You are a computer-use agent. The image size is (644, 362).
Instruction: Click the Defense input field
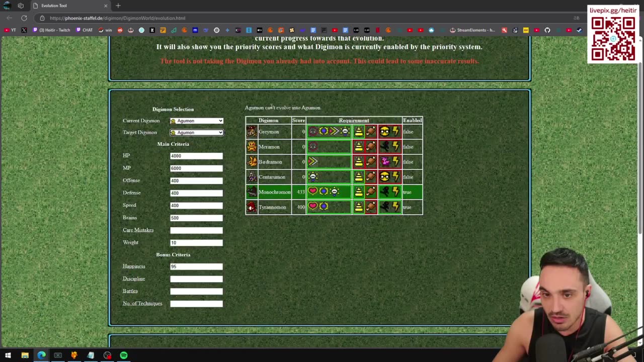[x=196, y=193]
